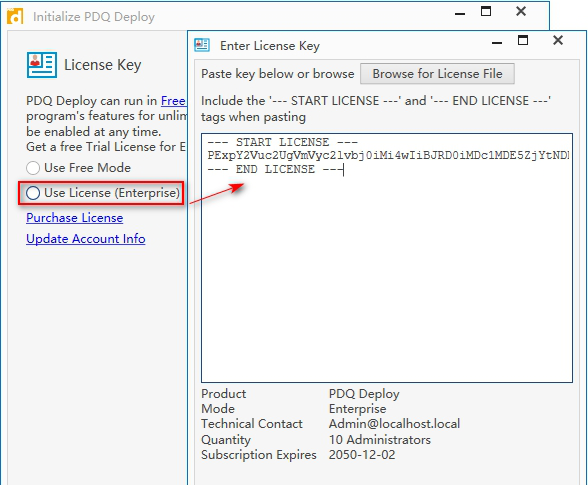
Task: Click the Enter License Key window icon
Action: pyautogui.click(x=202, y=45)
